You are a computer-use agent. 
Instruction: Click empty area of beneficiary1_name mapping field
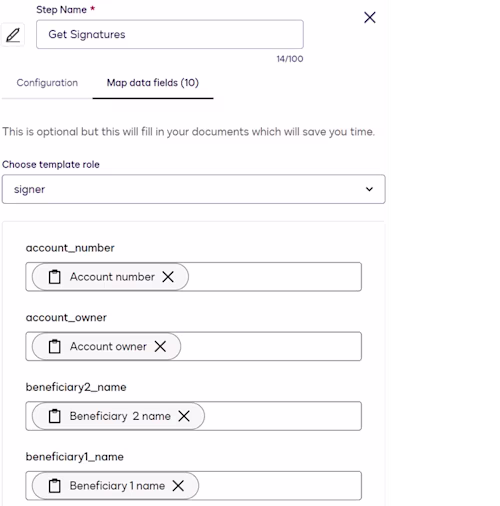[280, 486]
